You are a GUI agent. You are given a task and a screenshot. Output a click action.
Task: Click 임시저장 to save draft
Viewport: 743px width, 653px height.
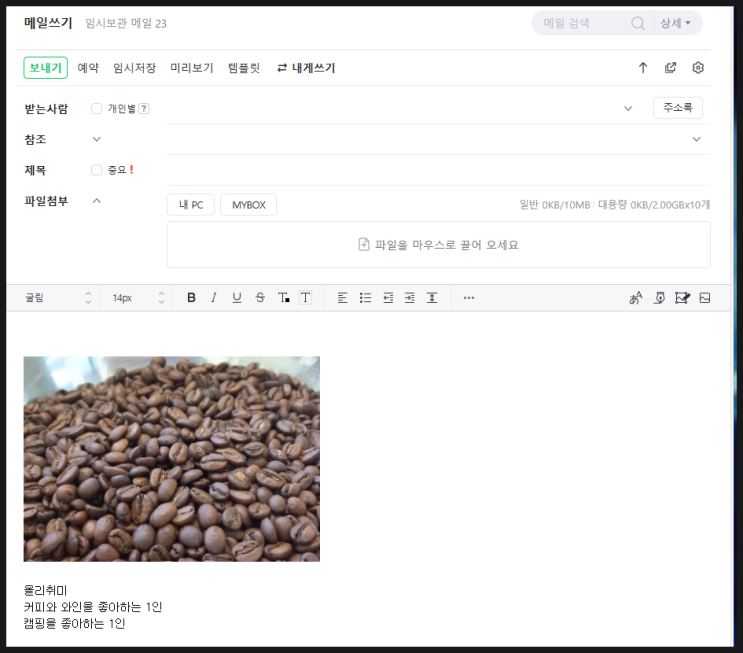[x=135, y=68]
